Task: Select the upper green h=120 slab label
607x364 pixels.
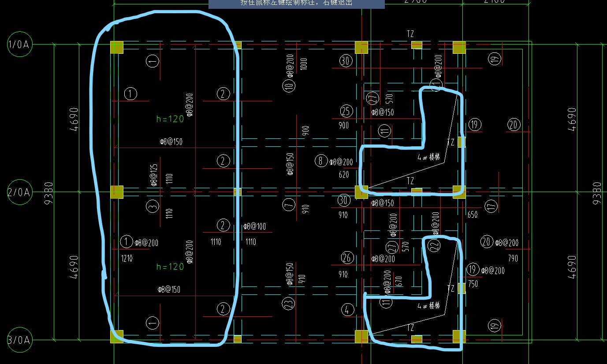Action: tap(170, 119)
